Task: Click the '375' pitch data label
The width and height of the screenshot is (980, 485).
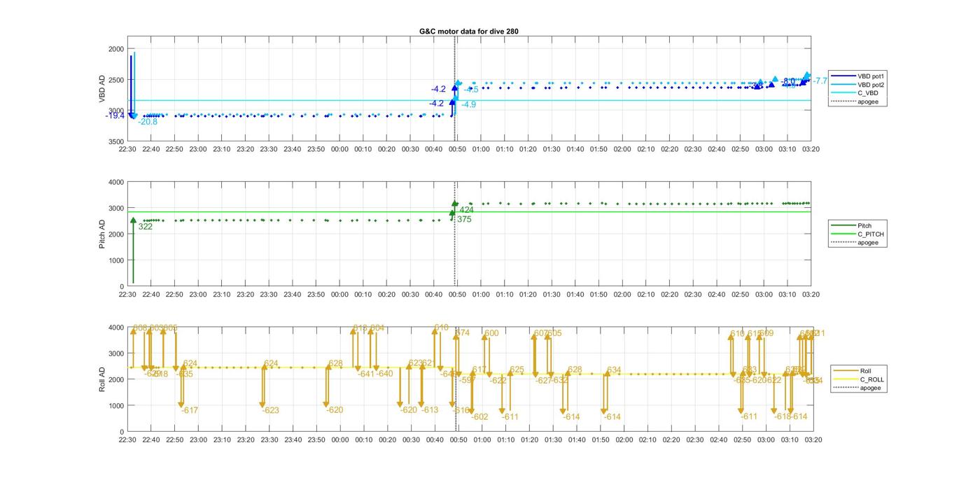Action: [464, 219]
